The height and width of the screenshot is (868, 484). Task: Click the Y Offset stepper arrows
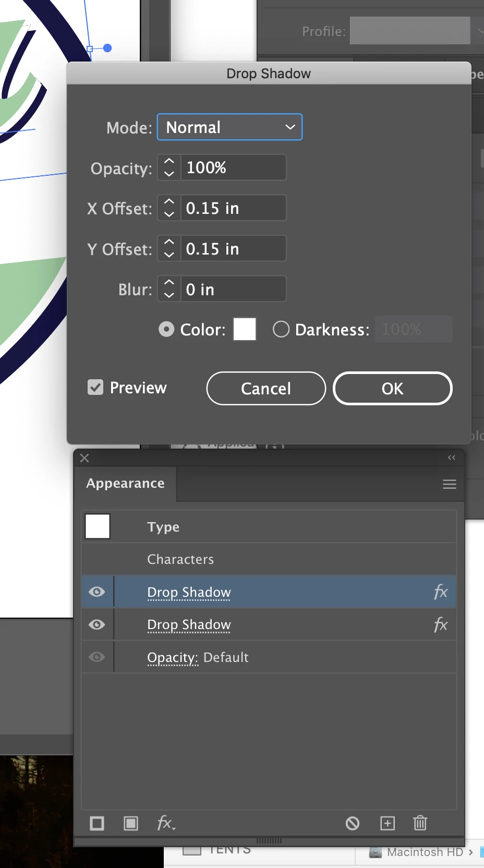click(x=169, y=248)
